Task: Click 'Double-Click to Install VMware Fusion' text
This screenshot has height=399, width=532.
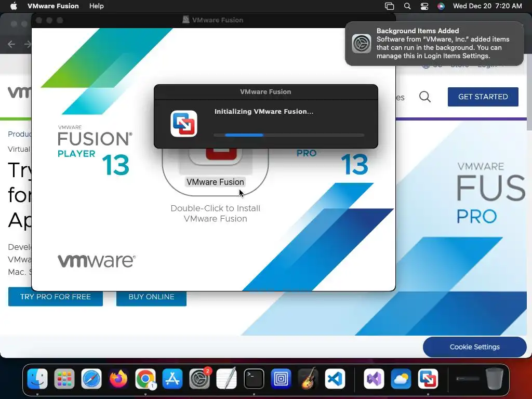Action: pyautogui.click(x=216, y=214)
